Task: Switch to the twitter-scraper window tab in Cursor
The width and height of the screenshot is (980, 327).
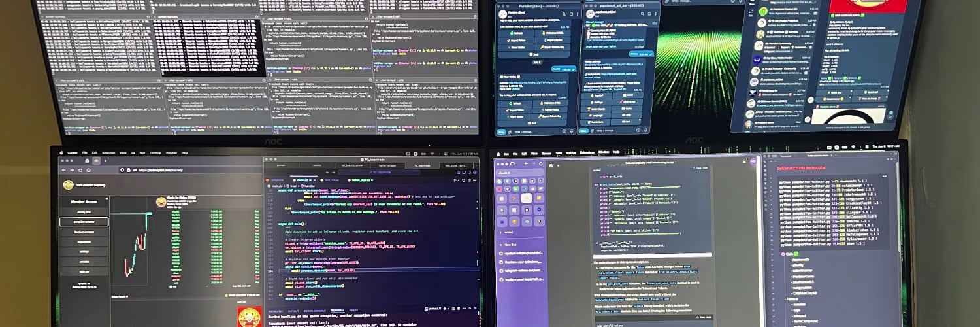Action: tap(387, 165)
